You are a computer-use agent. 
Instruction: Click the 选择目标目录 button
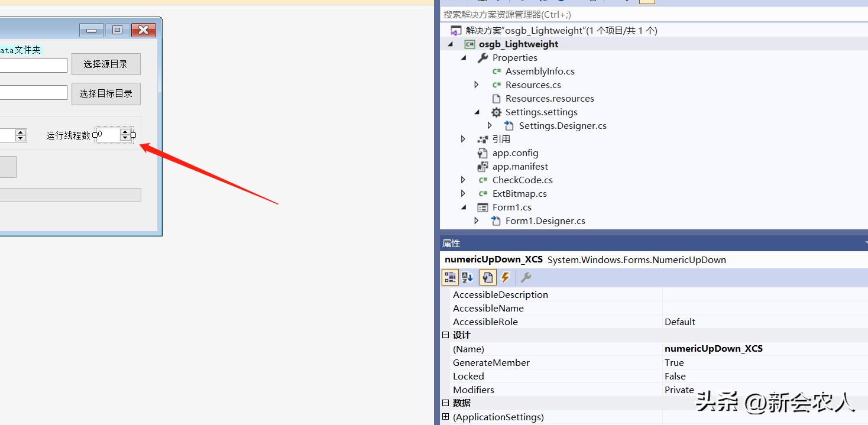point(106,93)
